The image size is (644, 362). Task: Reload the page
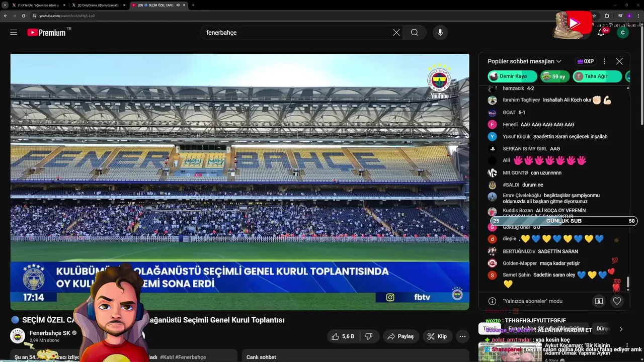[x=23, y=16]
